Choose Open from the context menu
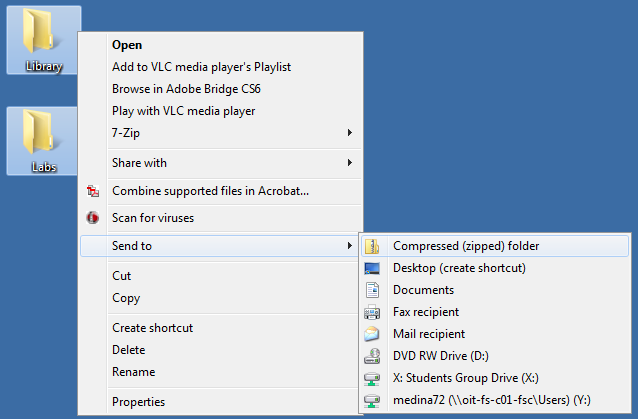 click(x=127, y=45)
